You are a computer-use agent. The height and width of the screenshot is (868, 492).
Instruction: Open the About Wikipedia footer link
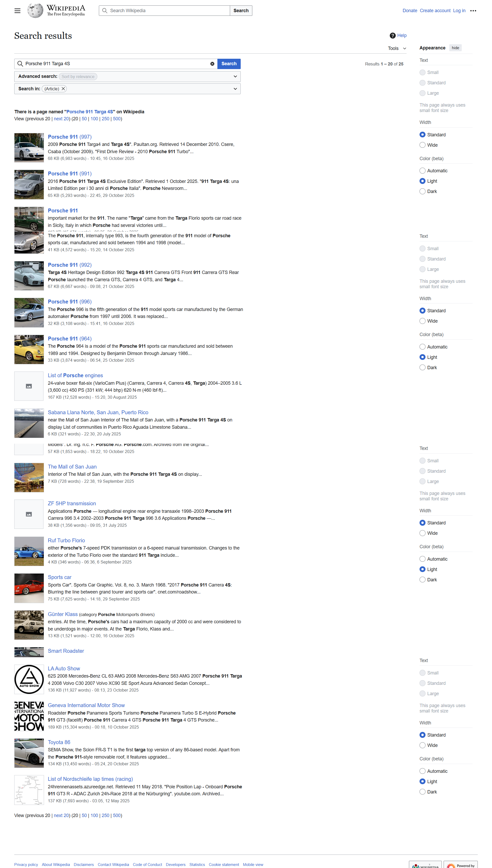pyautogui.click(x=56, y=865)
